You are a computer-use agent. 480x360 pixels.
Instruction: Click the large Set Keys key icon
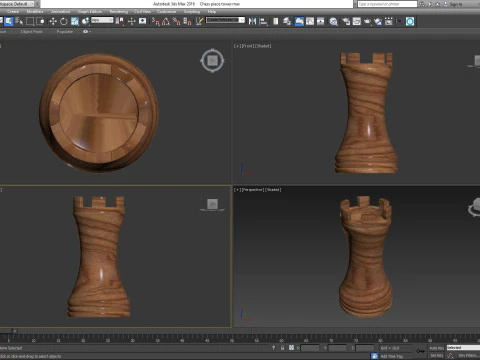tap(420, 351)
